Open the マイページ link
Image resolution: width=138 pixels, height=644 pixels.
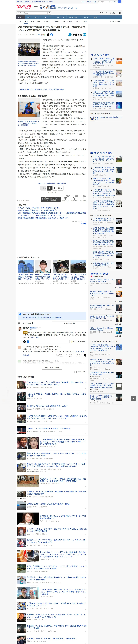point(103,13)
